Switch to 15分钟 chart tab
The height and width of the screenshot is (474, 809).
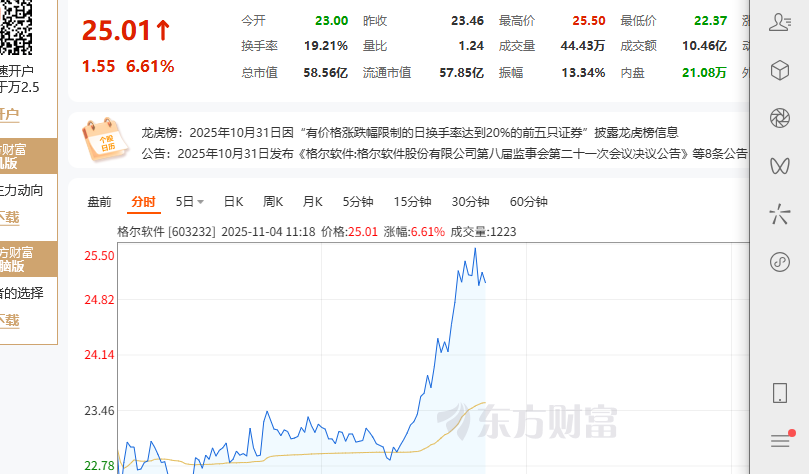coord(412,202)
